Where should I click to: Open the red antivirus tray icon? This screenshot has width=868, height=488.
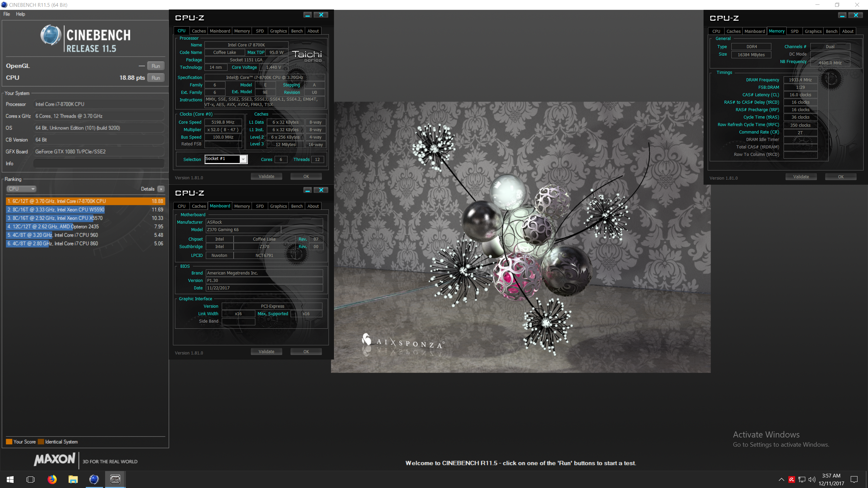pyautogui.click(x=792, y=480)
